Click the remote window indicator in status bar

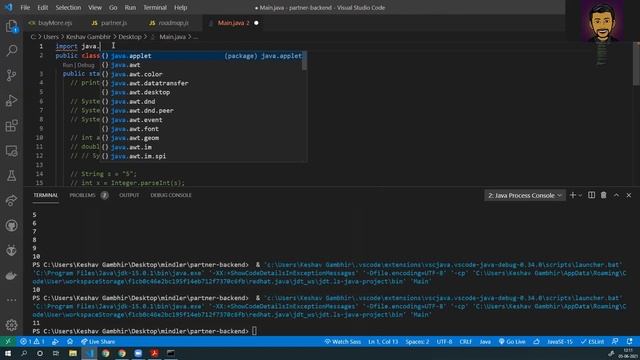pos(8,342)
